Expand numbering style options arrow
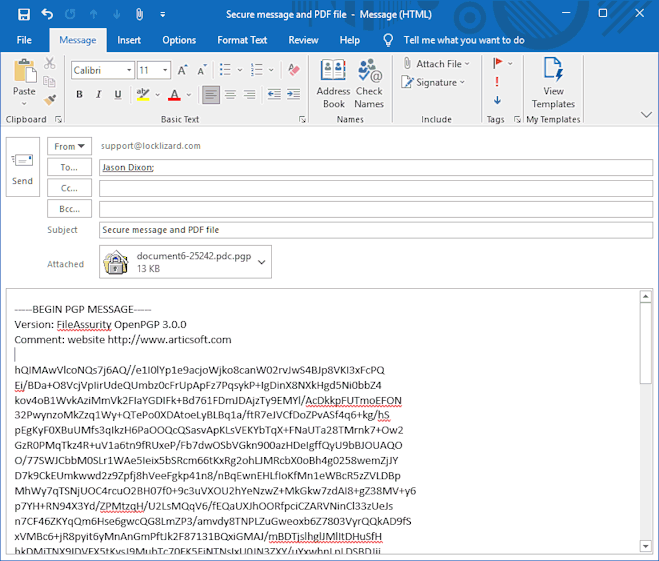659x561 pixels. tap(271, 70)
